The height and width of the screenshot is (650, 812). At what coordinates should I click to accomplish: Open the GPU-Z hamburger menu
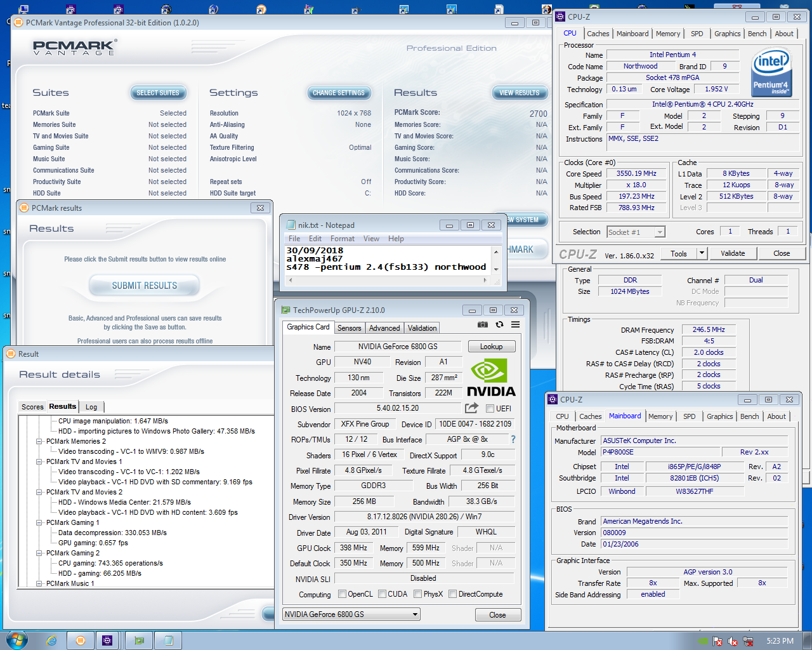point(516,324)
